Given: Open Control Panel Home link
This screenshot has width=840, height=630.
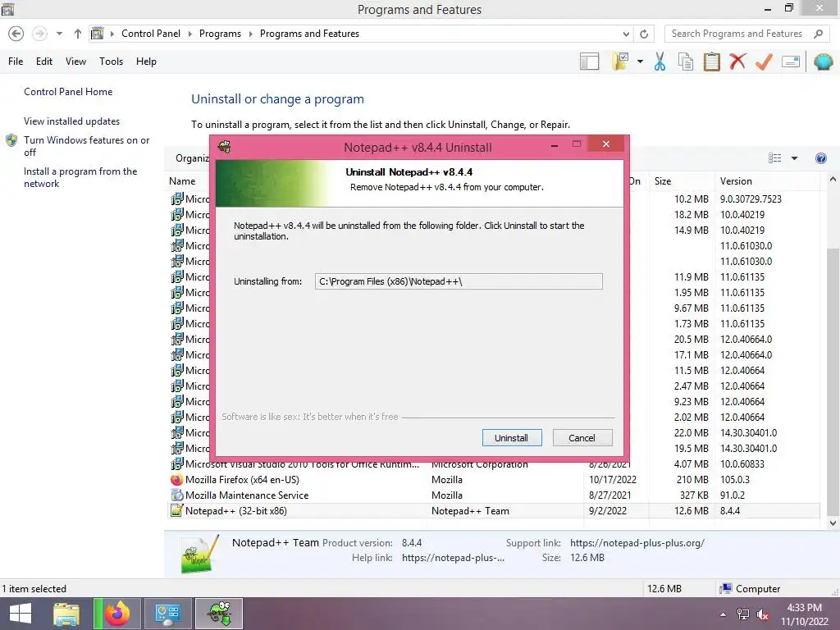Looking at the screenshot, I should (68, 92).
